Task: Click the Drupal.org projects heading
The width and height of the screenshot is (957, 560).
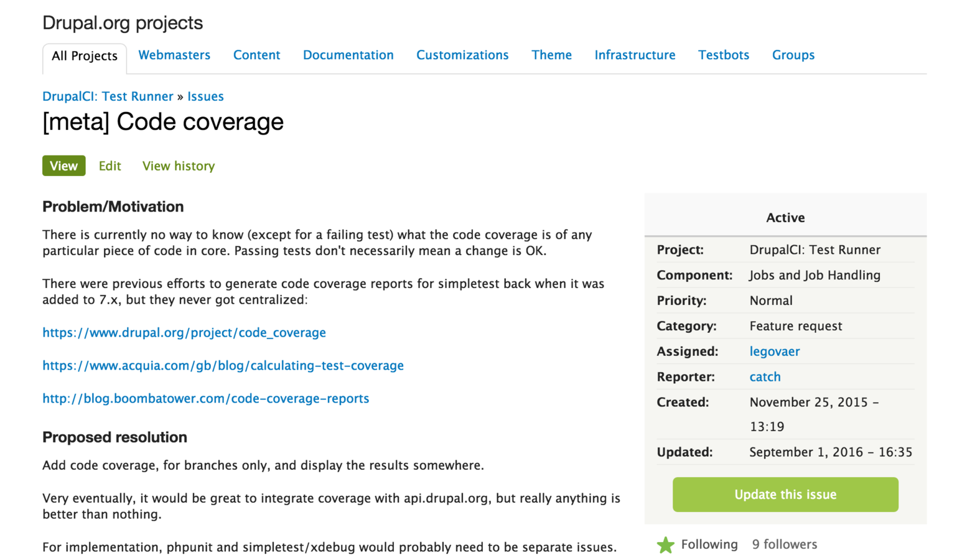Action: pyautogui.click(x=123, y=23)
